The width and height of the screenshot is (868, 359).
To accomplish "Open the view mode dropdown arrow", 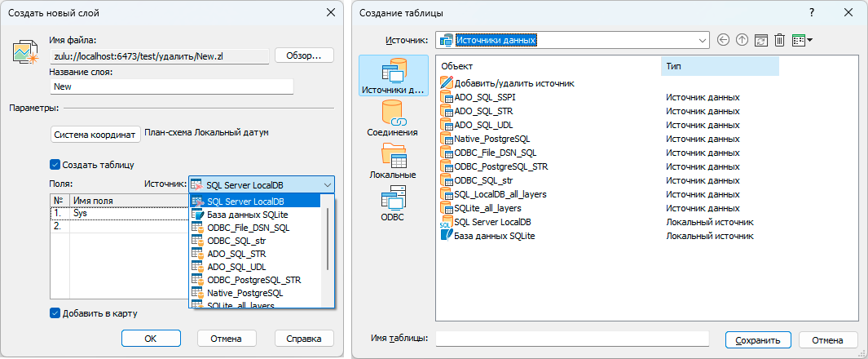I will tap(809, 40).
